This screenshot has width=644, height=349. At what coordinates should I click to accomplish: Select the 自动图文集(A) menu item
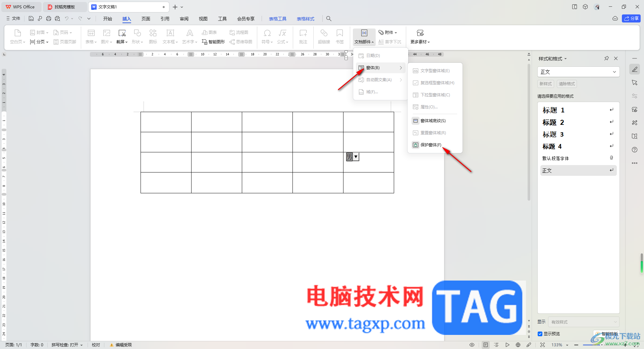click(x=380, y=80)
